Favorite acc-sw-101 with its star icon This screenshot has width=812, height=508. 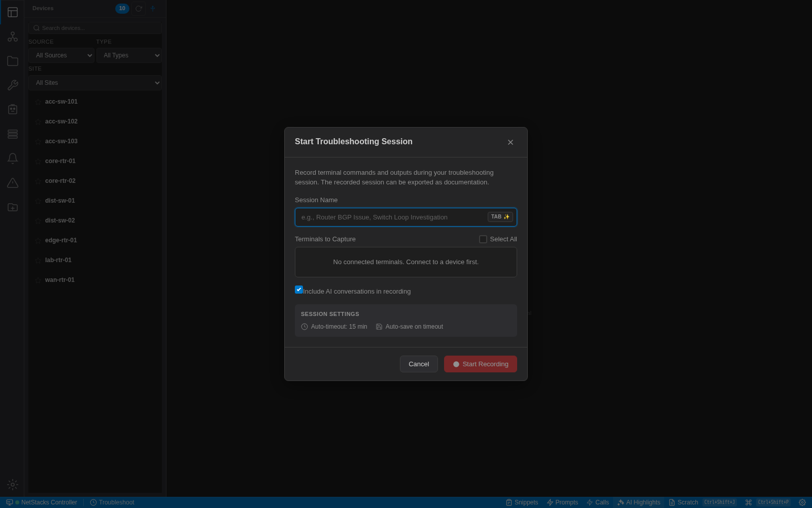click(38, 102)
